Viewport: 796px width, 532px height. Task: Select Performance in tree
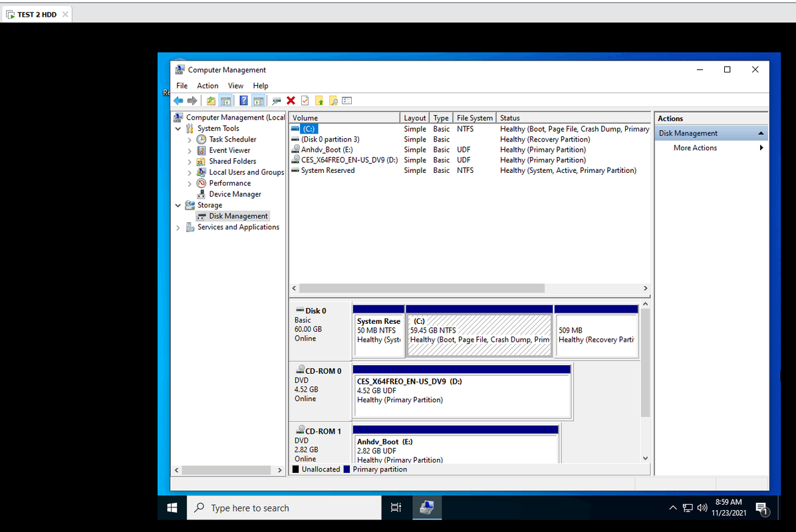point(229,184)
